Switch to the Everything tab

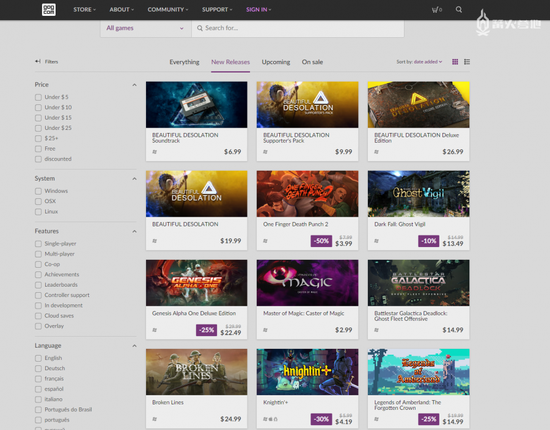pyautogui.click(x=184, y=62)
